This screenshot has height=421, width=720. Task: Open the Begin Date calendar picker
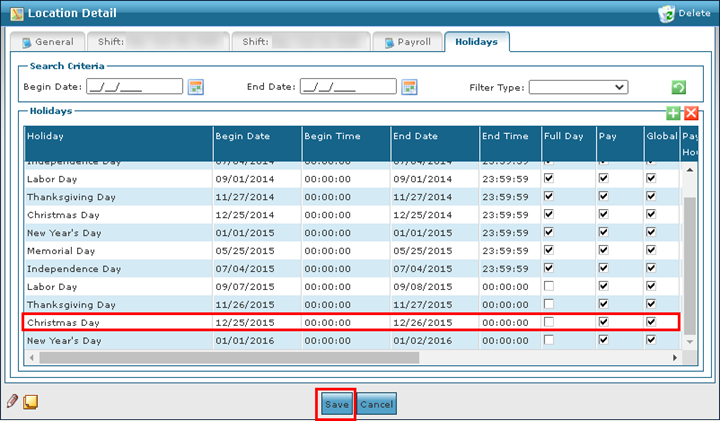196,87
